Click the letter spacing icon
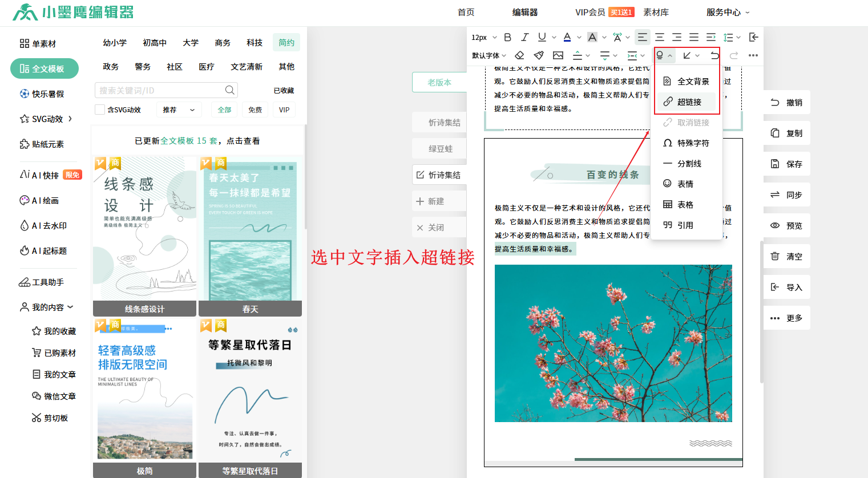 coord(617,37)
